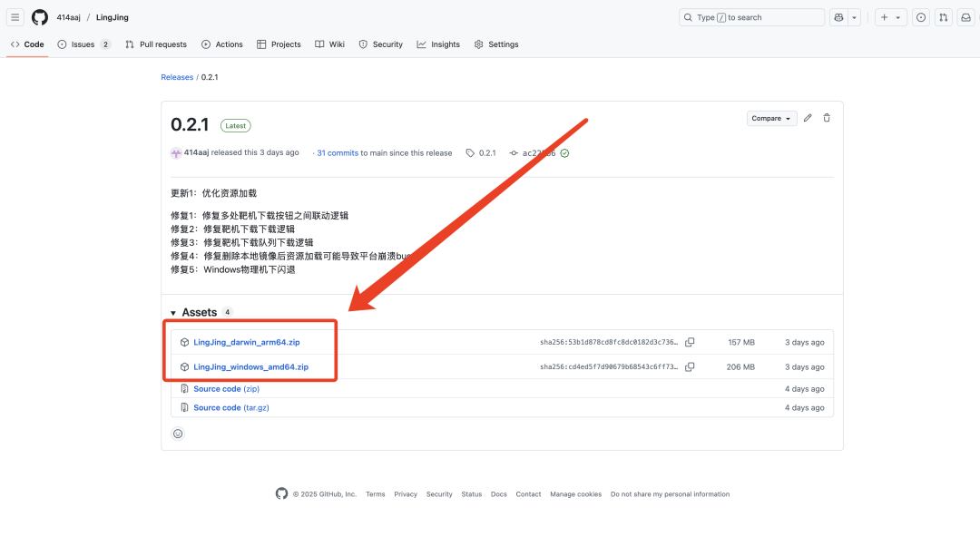Copy sha256 of darwin_arm64 asset
The image size is (980, 556).
coord(690,342)
